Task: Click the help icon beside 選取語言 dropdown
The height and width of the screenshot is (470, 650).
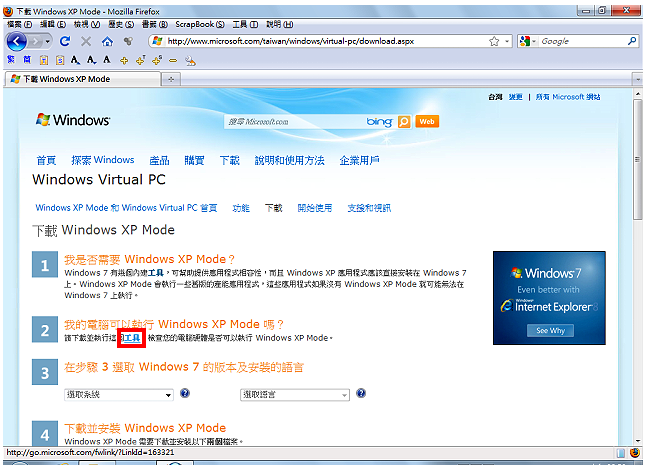Action: (x=361, y=393)
